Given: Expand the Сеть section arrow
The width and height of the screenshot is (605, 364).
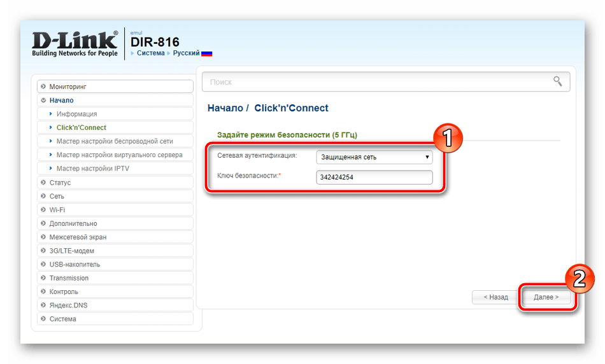Looking at the screenshot, I should (x=43, y=196).
